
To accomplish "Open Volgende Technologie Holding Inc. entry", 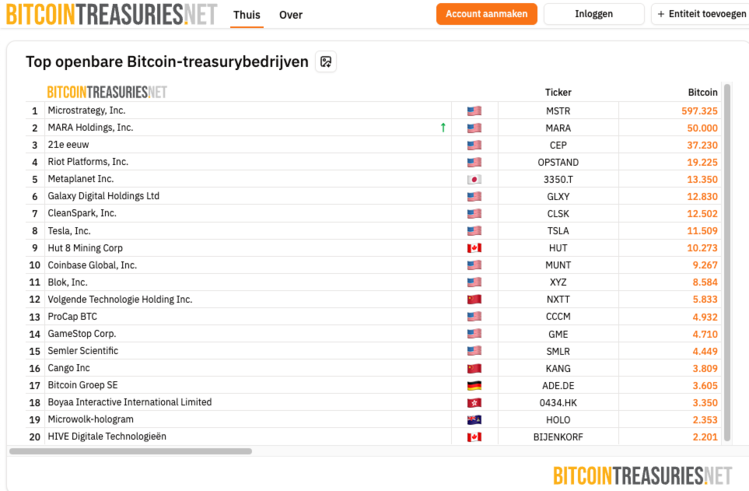I will [119, 299].
